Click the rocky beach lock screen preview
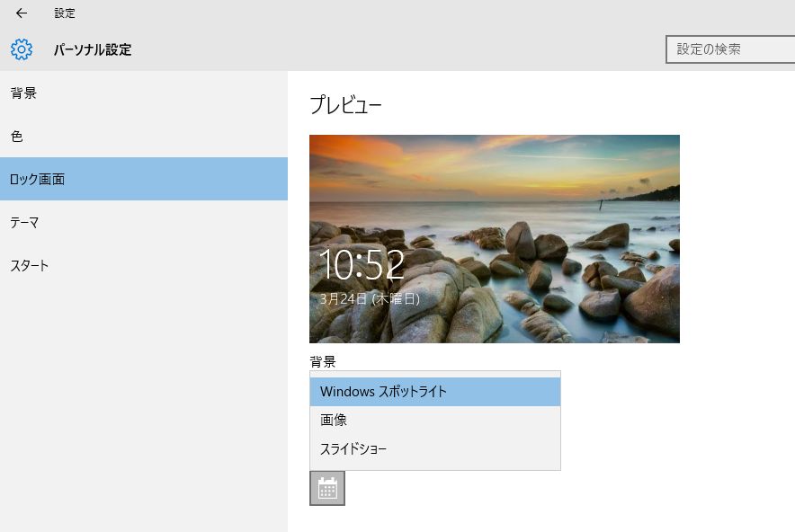 coord(495,239)
